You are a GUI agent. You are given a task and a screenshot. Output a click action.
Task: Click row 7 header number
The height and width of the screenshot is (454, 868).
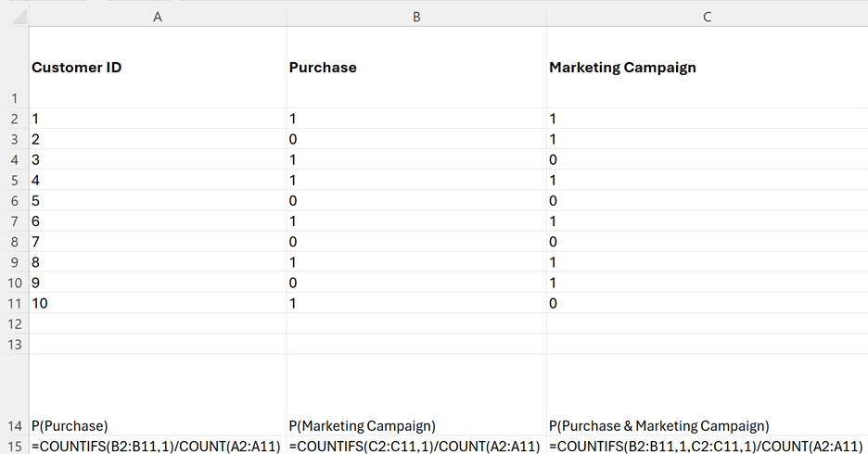13,221
